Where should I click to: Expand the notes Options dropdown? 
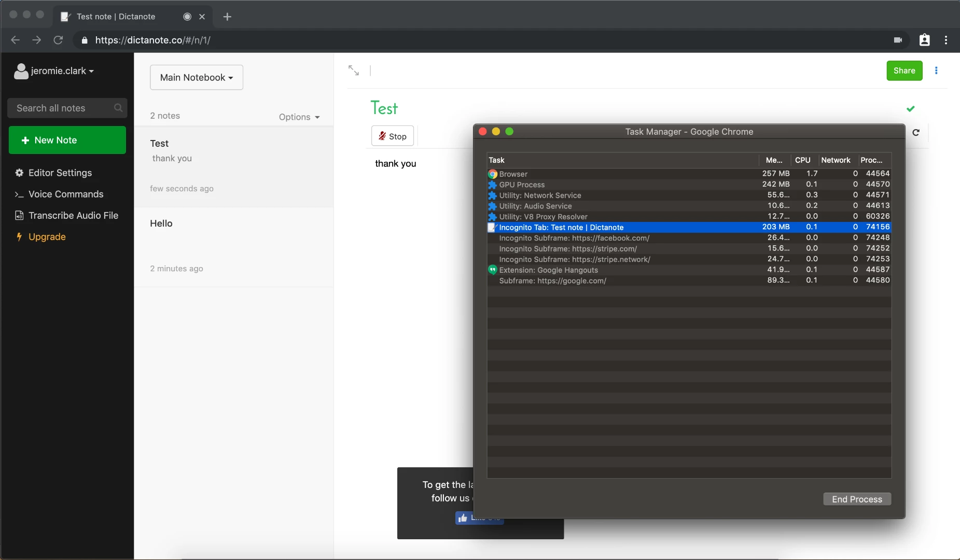299,117
